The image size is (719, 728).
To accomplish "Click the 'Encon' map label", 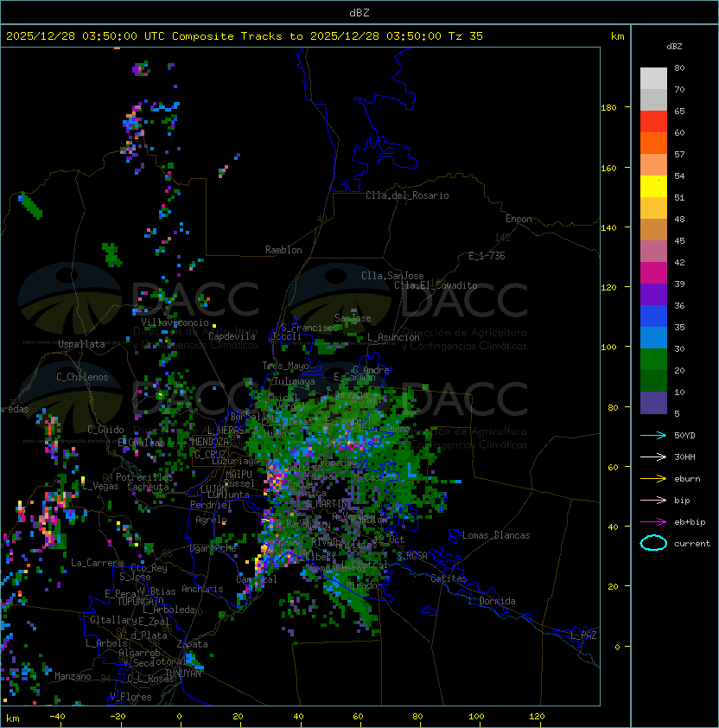I will pyautogui.click(x=519, y=219).
